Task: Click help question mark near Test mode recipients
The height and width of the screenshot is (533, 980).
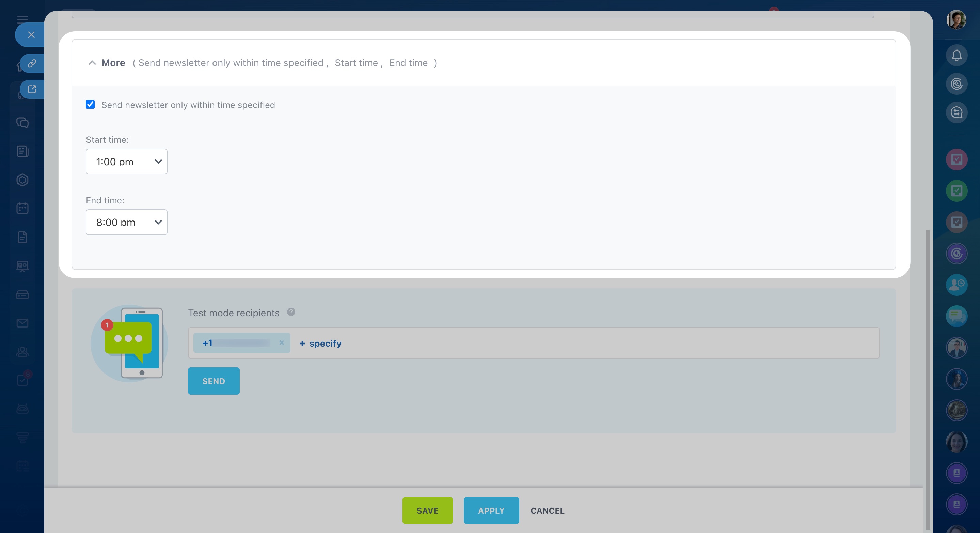Action: click(291, 312)
